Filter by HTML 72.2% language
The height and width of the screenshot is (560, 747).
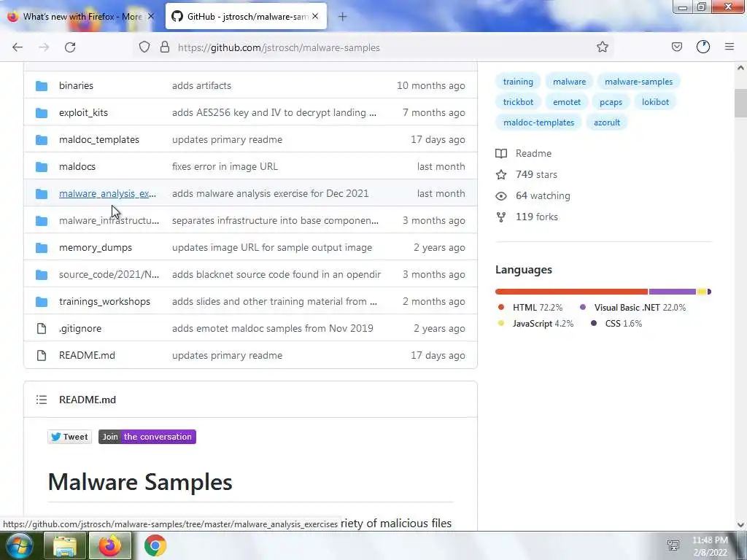point(530,308)
